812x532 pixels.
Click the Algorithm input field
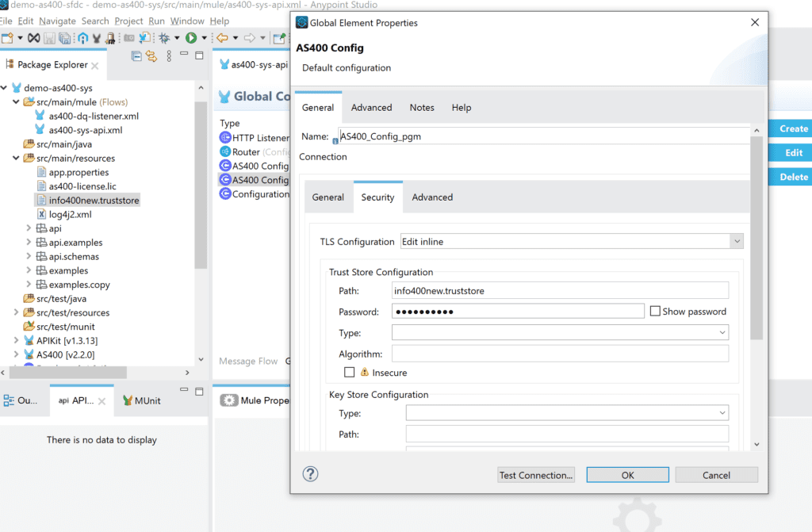coord(560,354)
